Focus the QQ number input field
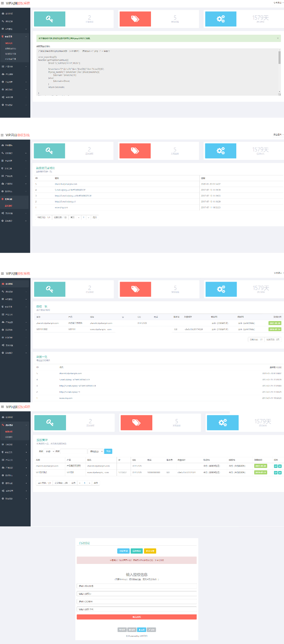The height and width of the screenshot is (644, 284). point(137,601)
